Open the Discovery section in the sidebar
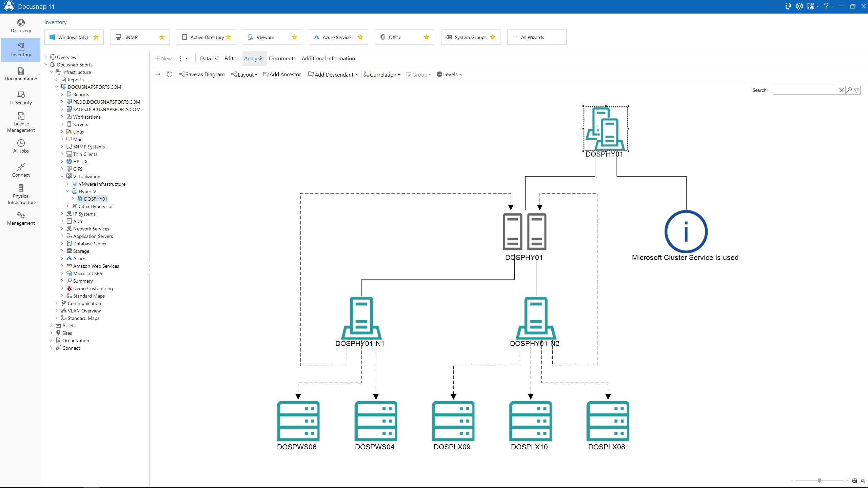This screenshot has width=868, height=488. (x=21, y=26)
